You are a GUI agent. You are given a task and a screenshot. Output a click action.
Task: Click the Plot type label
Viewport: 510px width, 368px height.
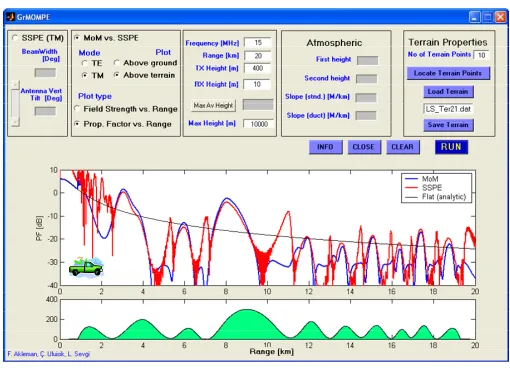95,96
